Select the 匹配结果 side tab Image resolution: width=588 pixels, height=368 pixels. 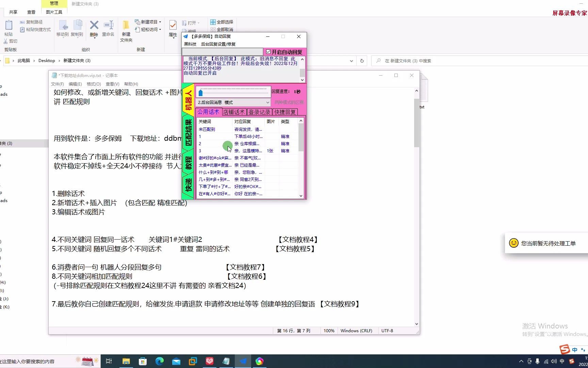pyautogui.click(x=189, y=133)
